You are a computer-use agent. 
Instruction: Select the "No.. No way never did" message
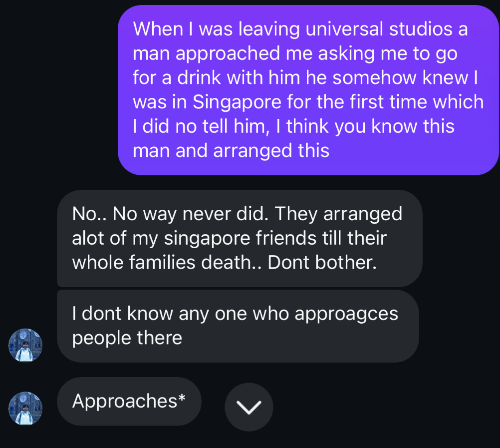pos(240,238)
